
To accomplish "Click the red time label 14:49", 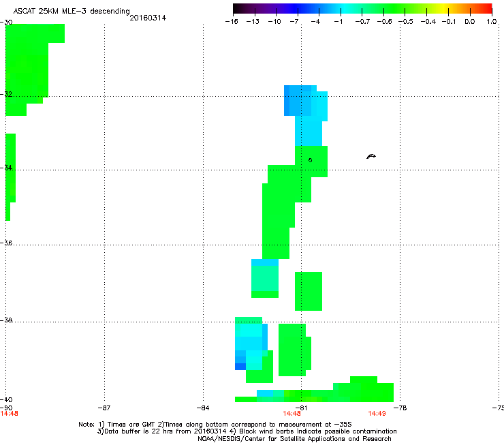I will point(377,414).
